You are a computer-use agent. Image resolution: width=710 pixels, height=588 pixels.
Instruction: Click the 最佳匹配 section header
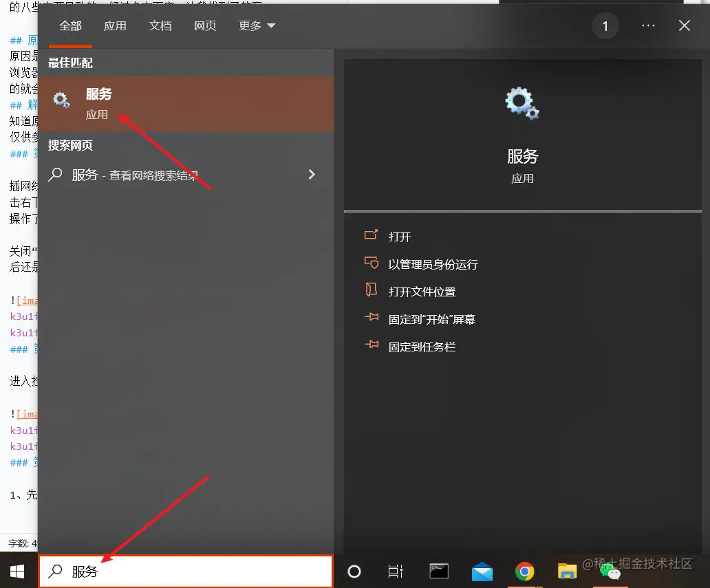point(70,63)
